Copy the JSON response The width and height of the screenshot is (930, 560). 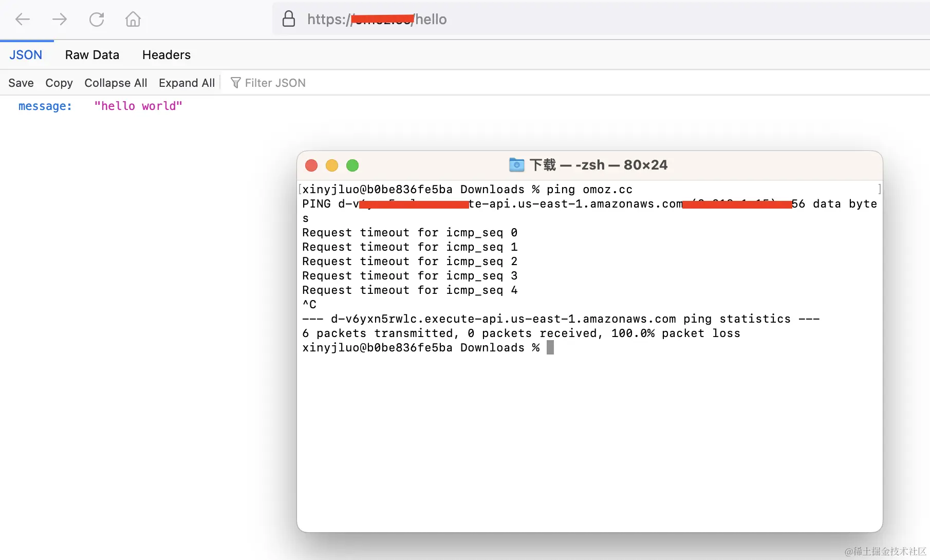tap(59, 83)
